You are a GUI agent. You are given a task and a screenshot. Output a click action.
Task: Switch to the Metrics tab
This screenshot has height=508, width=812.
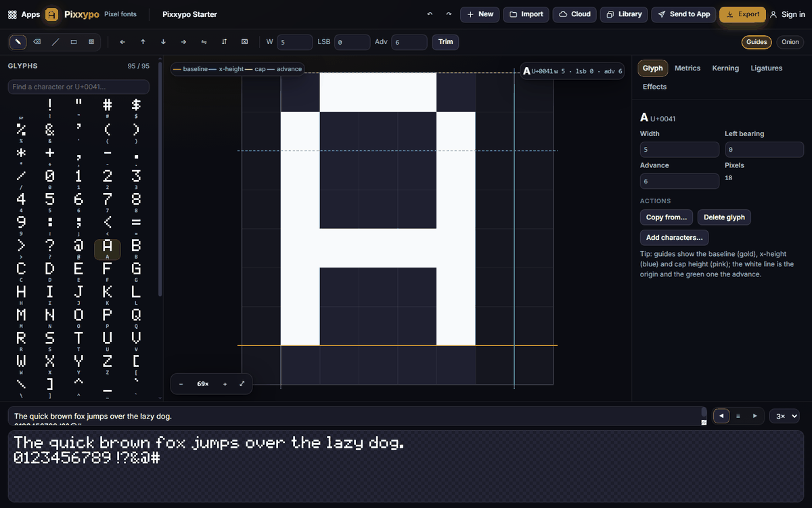[x=687, y=68]
